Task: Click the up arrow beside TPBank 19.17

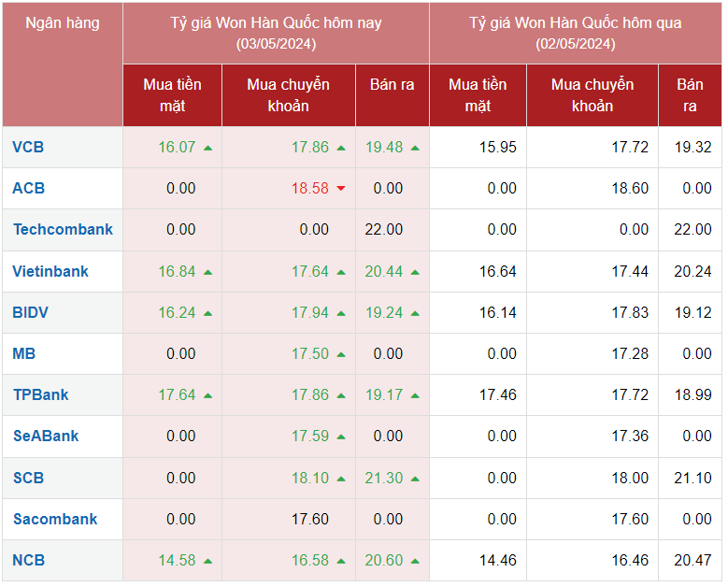Action: point(415,395)
